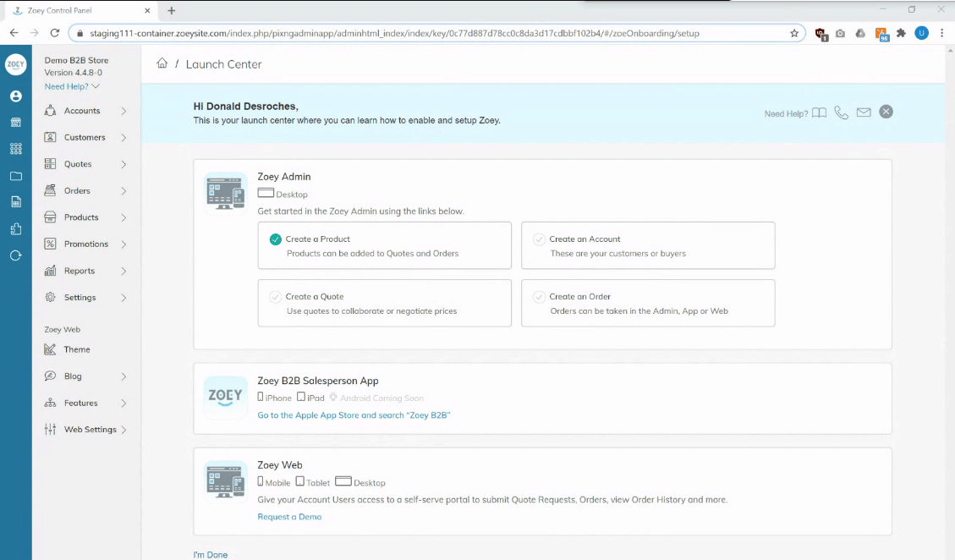Select Customers in the sidebar menu

85,138
